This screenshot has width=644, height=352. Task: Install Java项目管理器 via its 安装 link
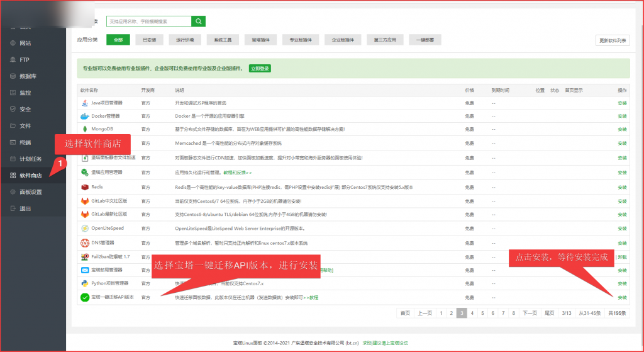point(622,104)
